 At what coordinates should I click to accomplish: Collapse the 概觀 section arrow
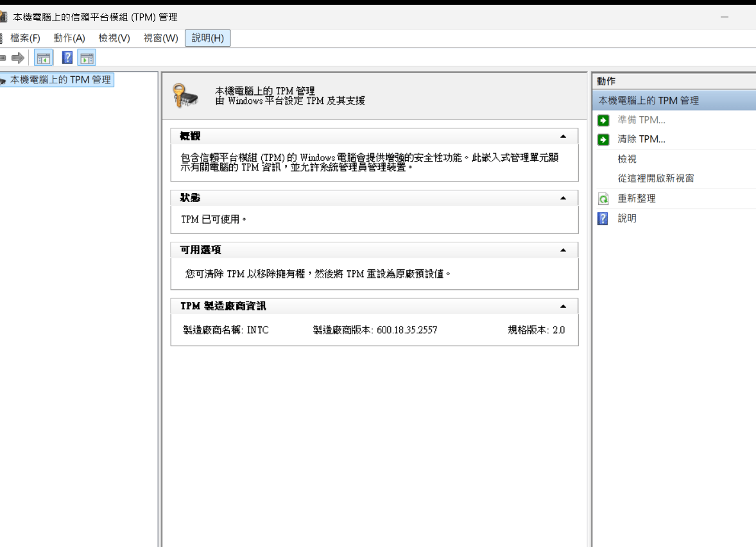563,137
